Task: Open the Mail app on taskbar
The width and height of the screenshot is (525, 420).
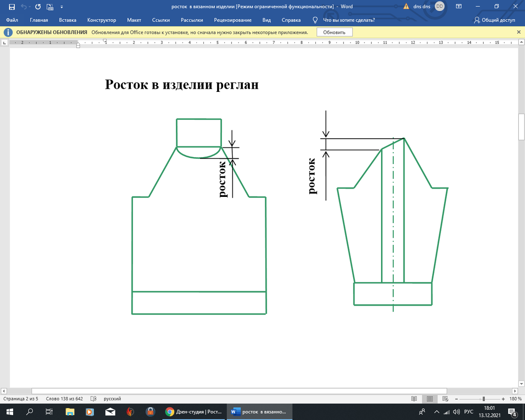Action: 110,412
